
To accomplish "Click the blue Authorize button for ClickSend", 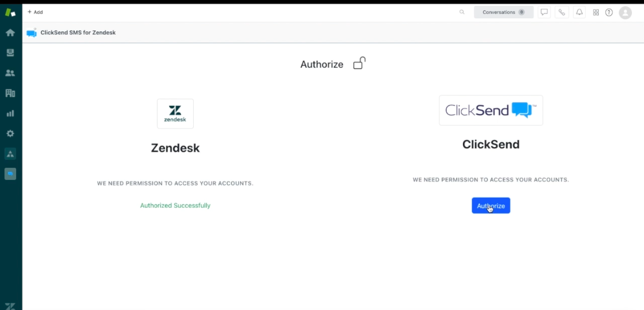I will click(x=491, y=206).
